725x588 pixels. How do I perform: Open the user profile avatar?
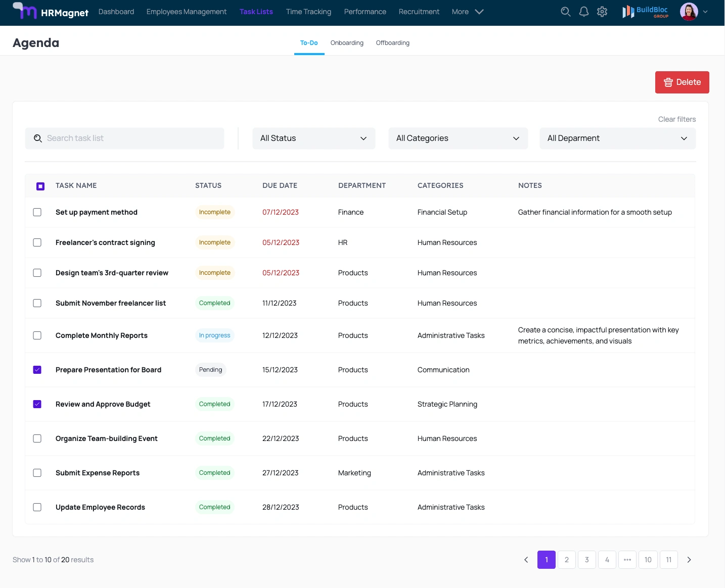(x=689, y=12)
